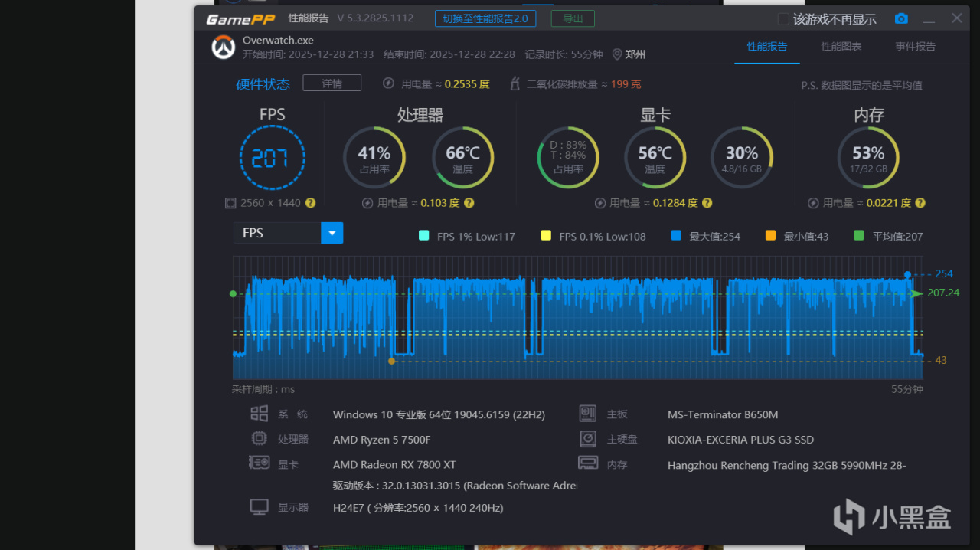Click the GPU usage D:83% gauge

[x=568, y=158]
